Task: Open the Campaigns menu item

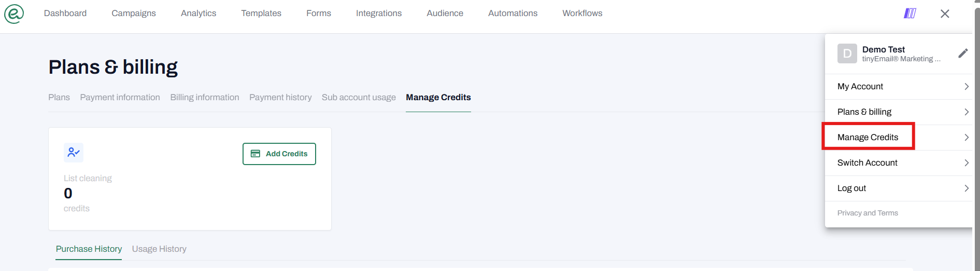Action: point(134,13)
